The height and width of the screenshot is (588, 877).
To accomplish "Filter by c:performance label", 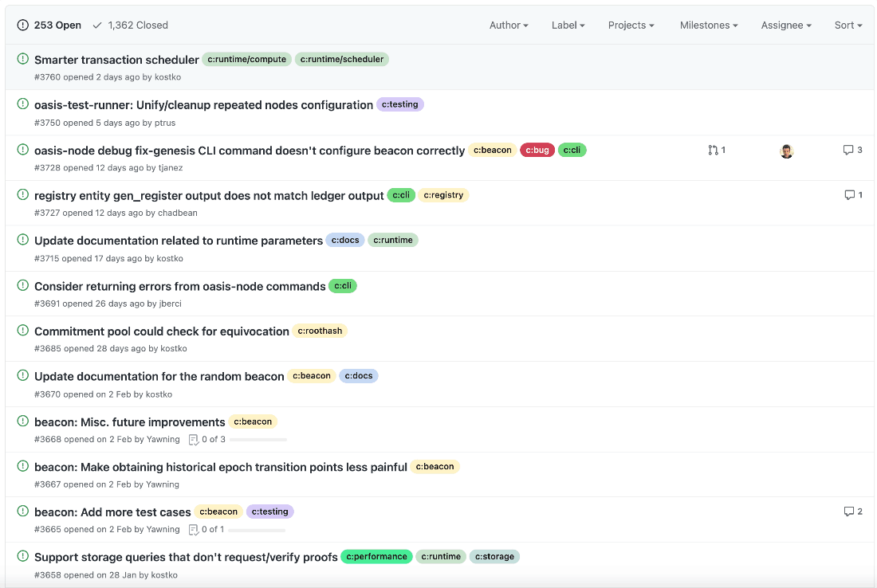I will (376, 557).
